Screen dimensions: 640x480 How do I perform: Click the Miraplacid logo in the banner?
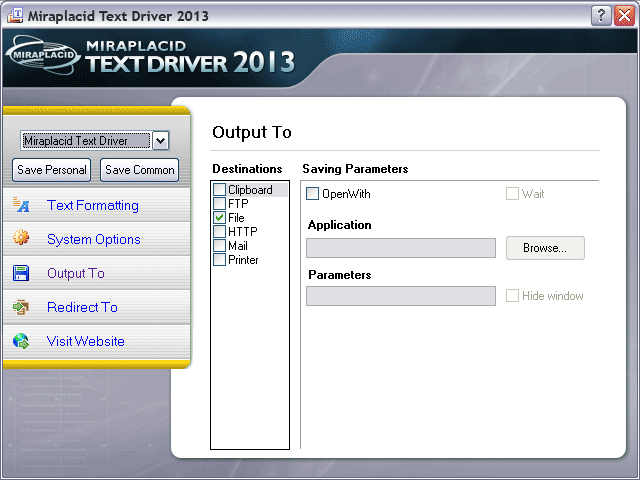pos(43,55)
